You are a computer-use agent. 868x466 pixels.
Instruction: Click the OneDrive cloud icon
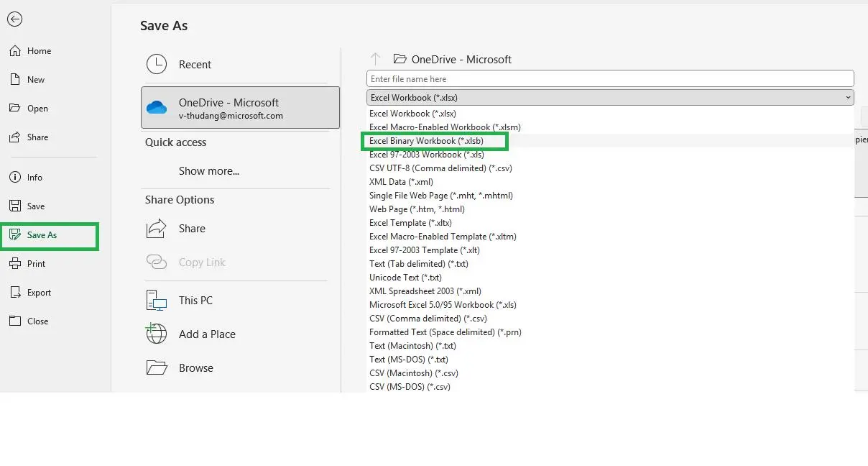[157, 108]
